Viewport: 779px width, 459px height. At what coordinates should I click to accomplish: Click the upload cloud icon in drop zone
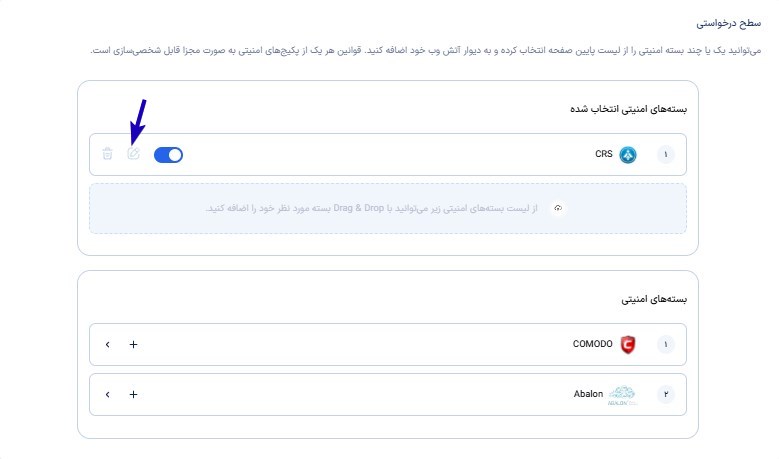pos(558,208)
